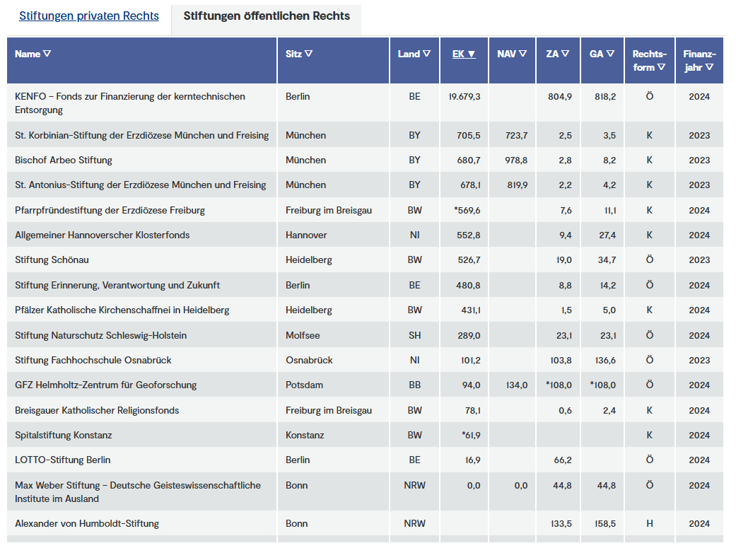Click GFZ Helmholtz-Zentrum für Geoforschung entry

[106, 385]
